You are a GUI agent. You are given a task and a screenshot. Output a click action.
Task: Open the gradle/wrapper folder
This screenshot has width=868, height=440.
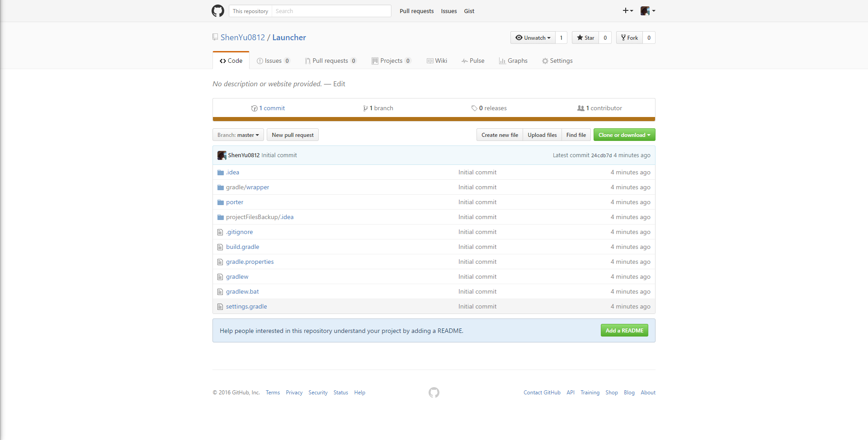click(x=247, y=187)
